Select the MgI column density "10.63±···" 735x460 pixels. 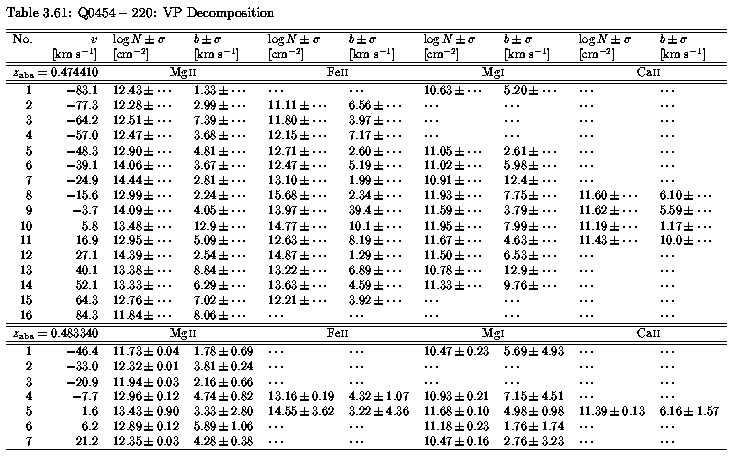point(453,90)
